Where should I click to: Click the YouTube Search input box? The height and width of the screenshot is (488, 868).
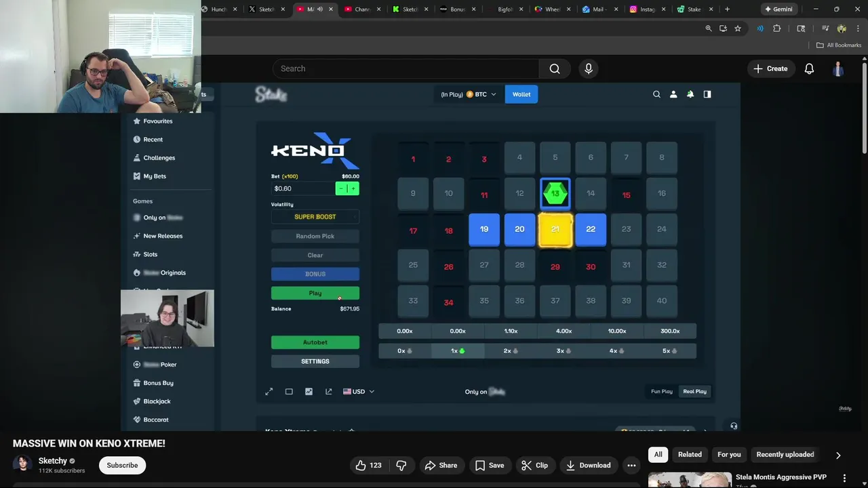pos(406,68)
